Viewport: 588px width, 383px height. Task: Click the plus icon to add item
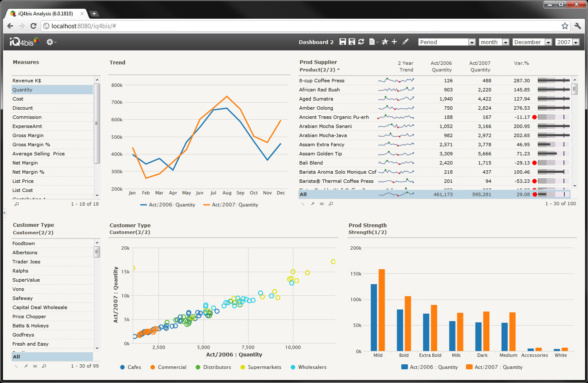(394, 42)
